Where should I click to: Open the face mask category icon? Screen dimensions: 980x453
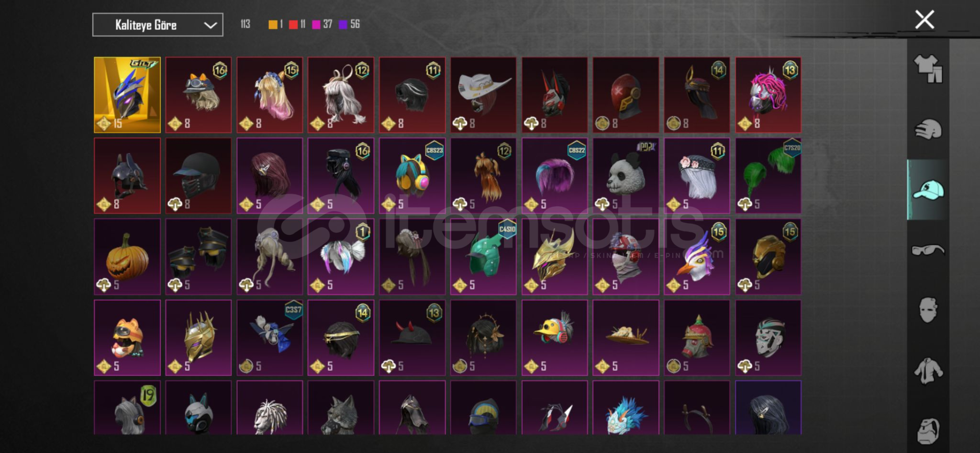coord(928,310)
